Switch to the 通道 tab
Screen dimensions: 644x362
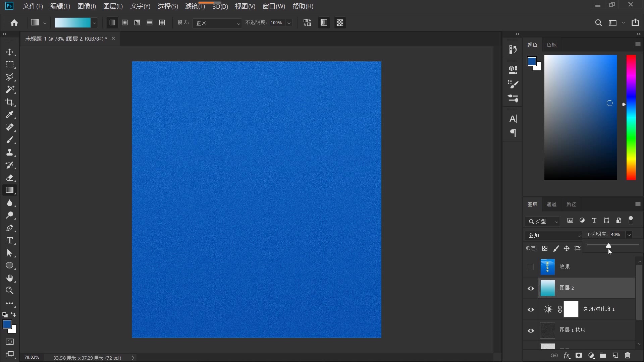551,204
